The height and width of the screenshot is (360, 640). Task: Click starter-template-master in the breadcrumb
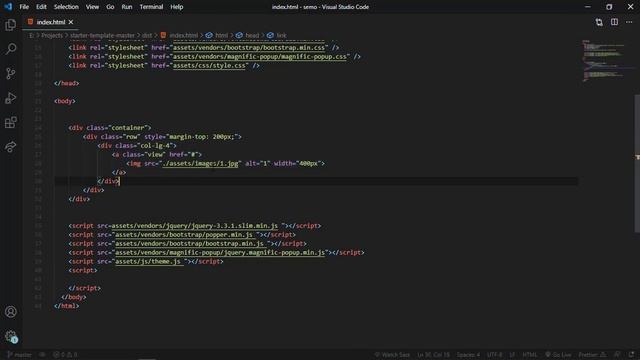click(102, 36)
